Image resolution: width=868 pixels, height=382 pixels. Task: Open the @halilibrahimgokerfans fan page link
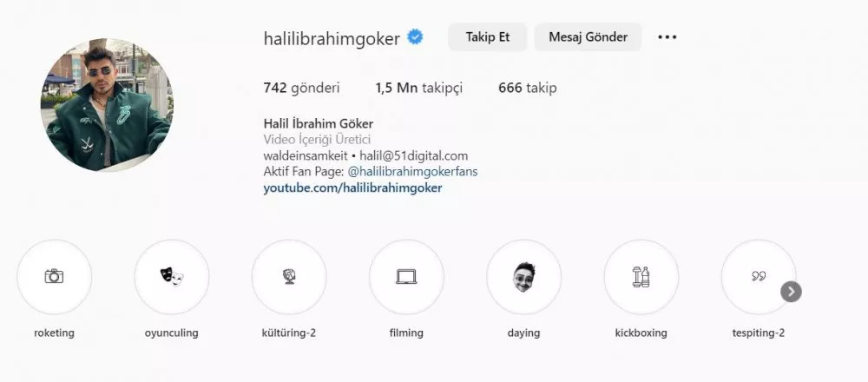pyautogui.click(x=413, y=172)
